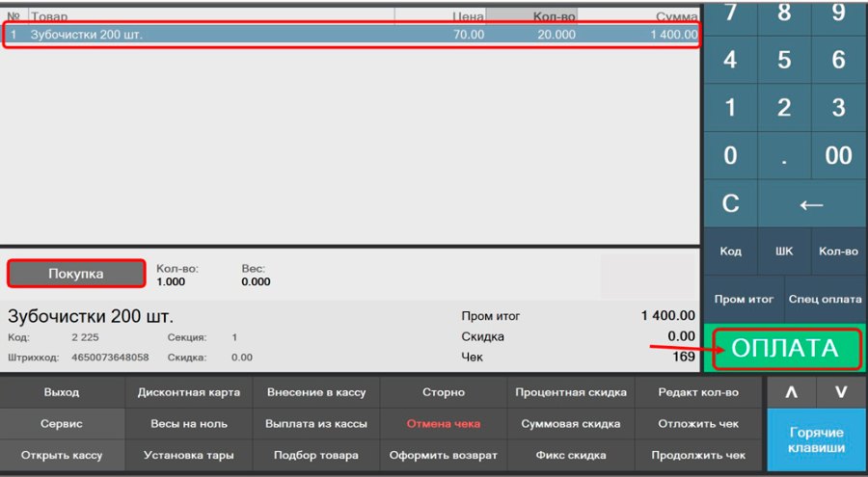Tap the double zero 00 key
Image resolution: width=868 pixels, height=477 pixels.
(839, 155)
